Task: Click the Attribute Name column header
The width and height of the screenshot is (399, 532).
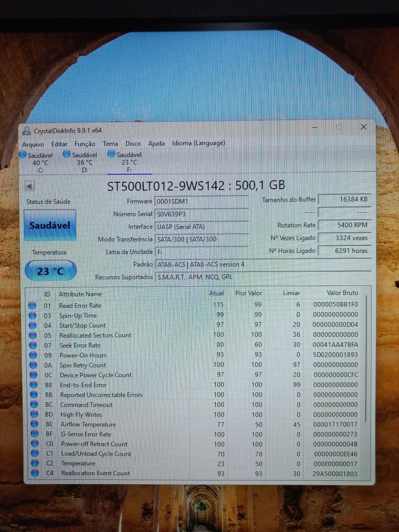Action: click(x=80, y=294)
